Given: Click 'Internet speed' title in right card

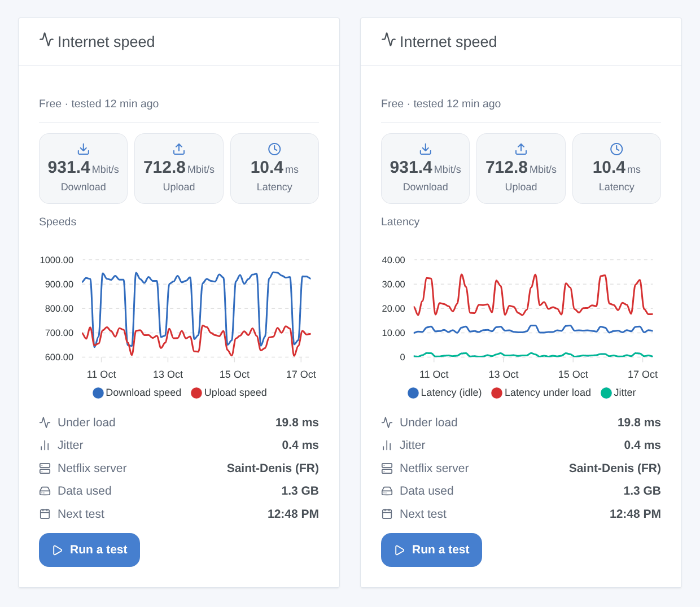Looking at the screenshot, I should point(448,42).
